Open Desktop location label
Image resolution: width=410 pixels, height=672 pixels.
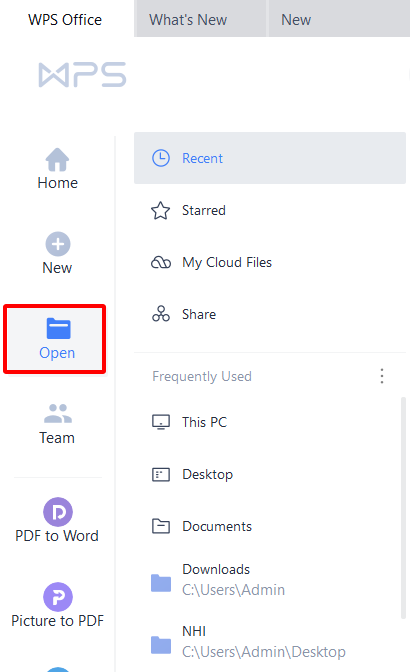pos(208,474)
